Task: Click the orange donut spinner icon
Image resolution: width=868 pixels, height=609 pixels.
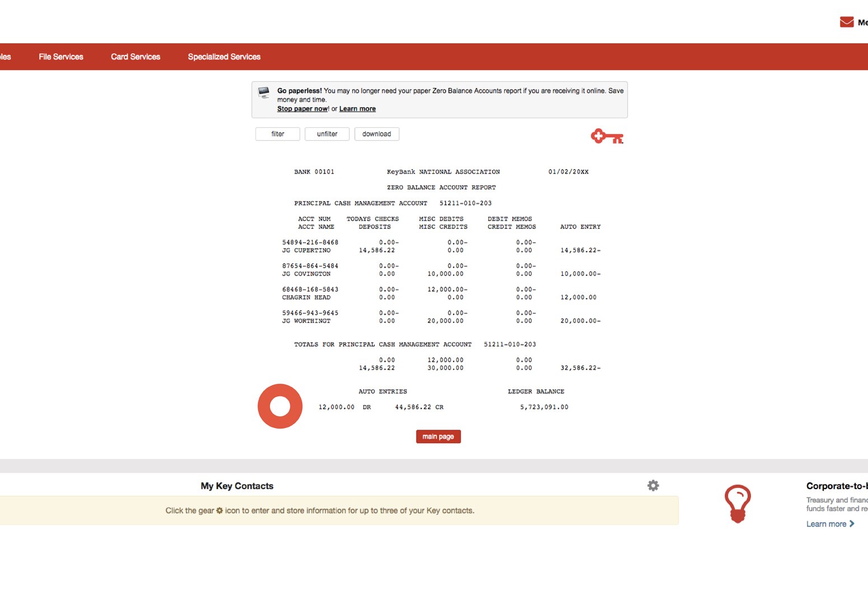Action: click(280, 406)
